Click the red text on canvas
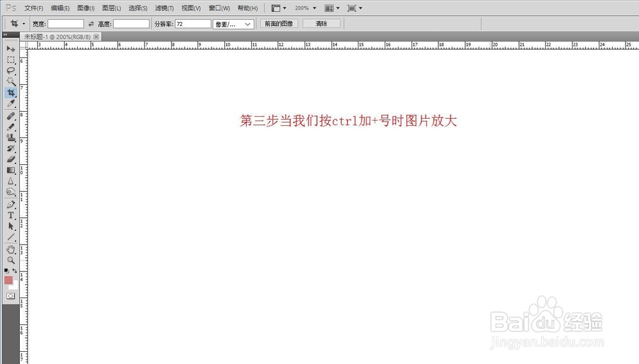Viewport: 639px width, 364px height. pyautogui.click(x=348, y=121)
